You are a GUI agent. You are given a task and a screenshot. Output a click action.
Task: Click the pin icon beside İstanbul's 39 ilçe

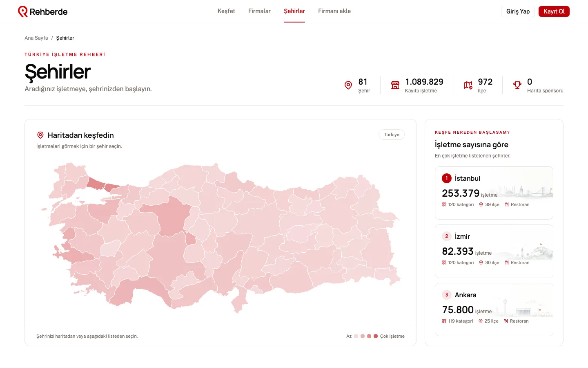[481, 204]
